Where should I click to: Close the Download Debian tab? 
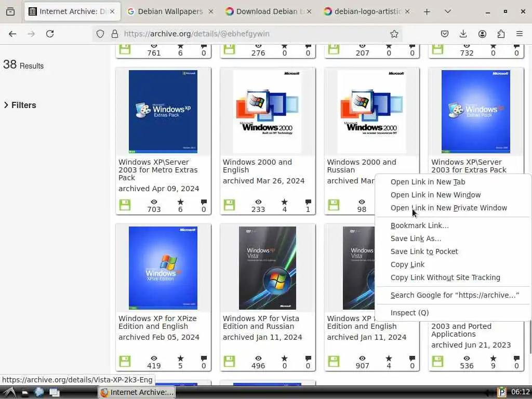tap(309, 11)
